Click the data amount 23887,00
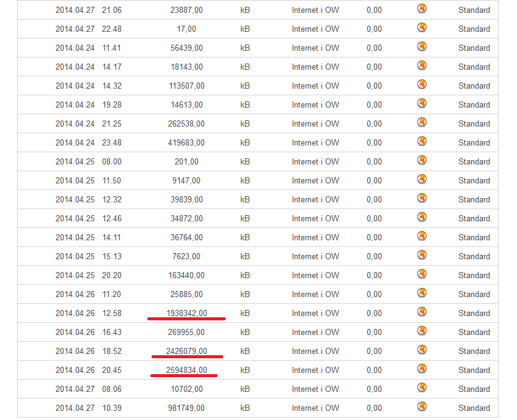Viewport: 517px width, 420px height. 186,10
